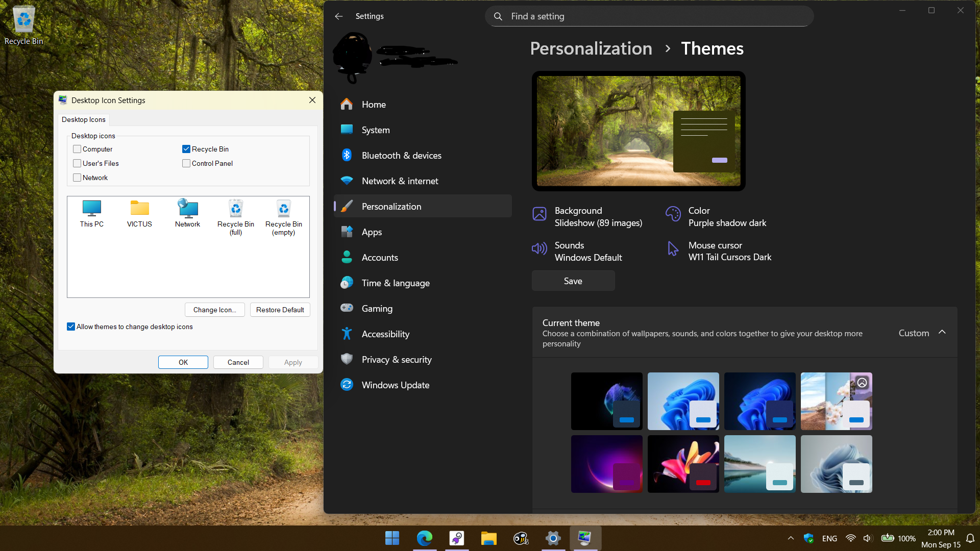Open the ENG language indicator

coord(829,538)
